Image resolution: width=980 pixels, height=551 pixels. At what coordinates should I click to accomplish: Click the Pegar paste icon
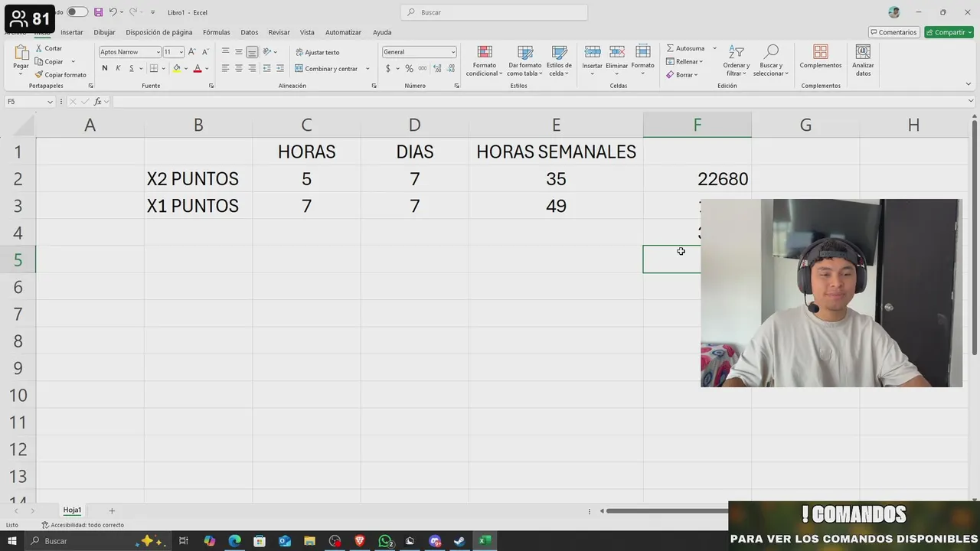click(x=21, y=53)
